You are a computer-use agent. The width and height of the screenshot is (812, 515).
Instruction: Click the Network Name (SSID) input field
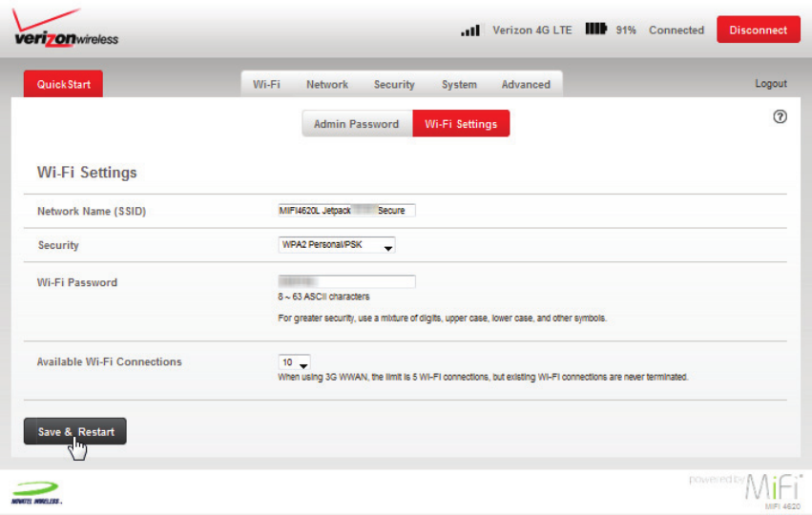coord(346,211)
